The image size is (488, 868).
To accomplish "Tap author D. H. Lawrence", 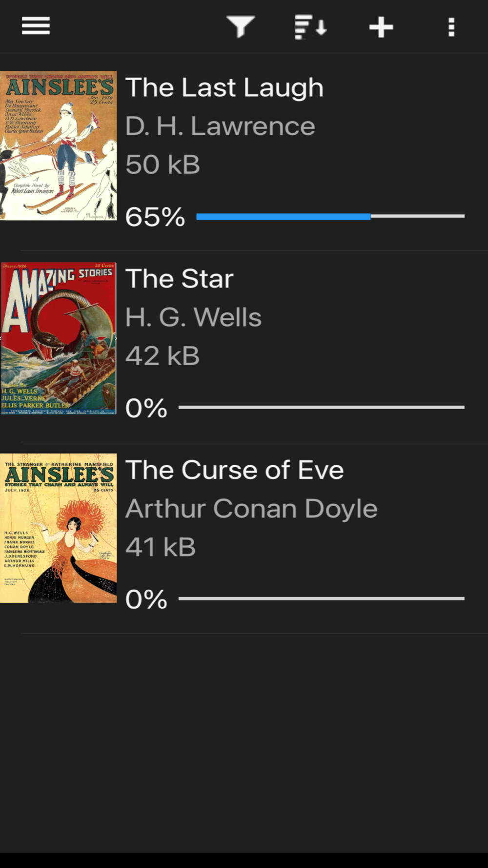I will click(220, 126).
